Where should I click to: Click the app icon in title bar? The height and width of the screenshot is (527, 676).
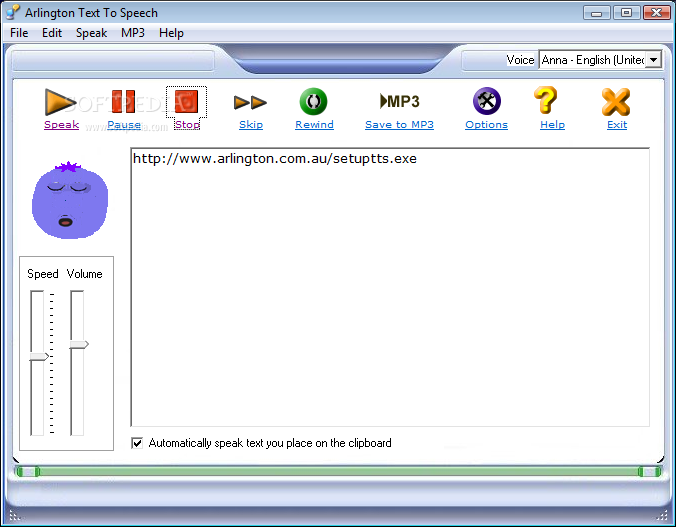coord(13,13)
